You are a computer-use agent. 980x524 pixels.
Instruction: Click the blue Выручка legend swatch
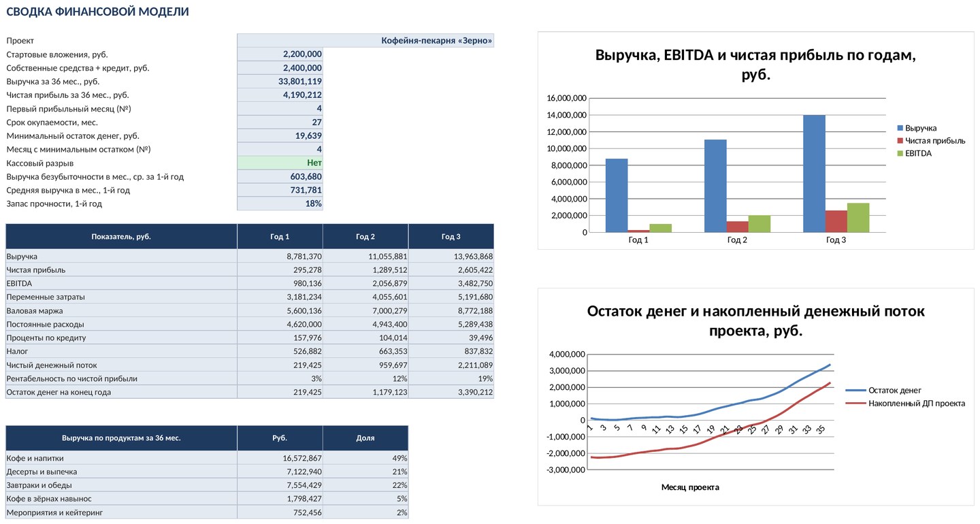coord(900,128)
